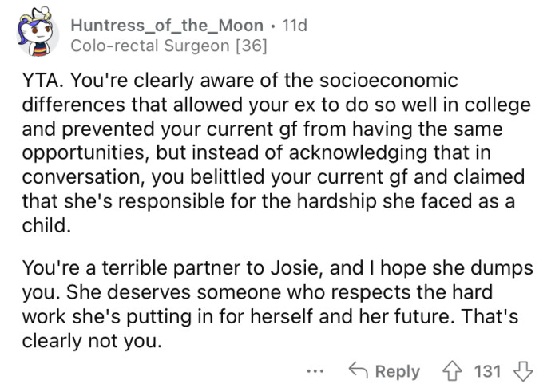Click the 131 vote score
Viewport: 559px width, 392px height.
[x=487, y=371]
